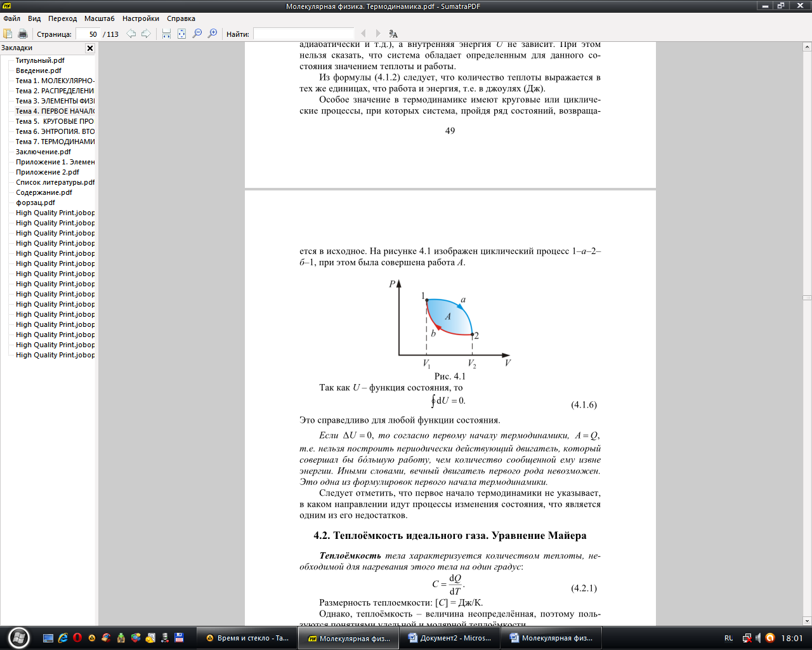Open the Настройки menu
The image size is (812, 650).
141,18
